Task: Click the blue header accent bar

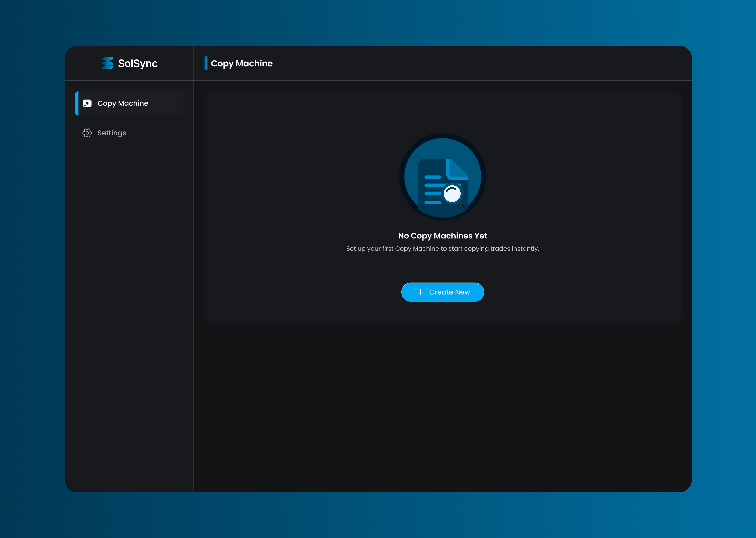Action: tap(206, 63)
